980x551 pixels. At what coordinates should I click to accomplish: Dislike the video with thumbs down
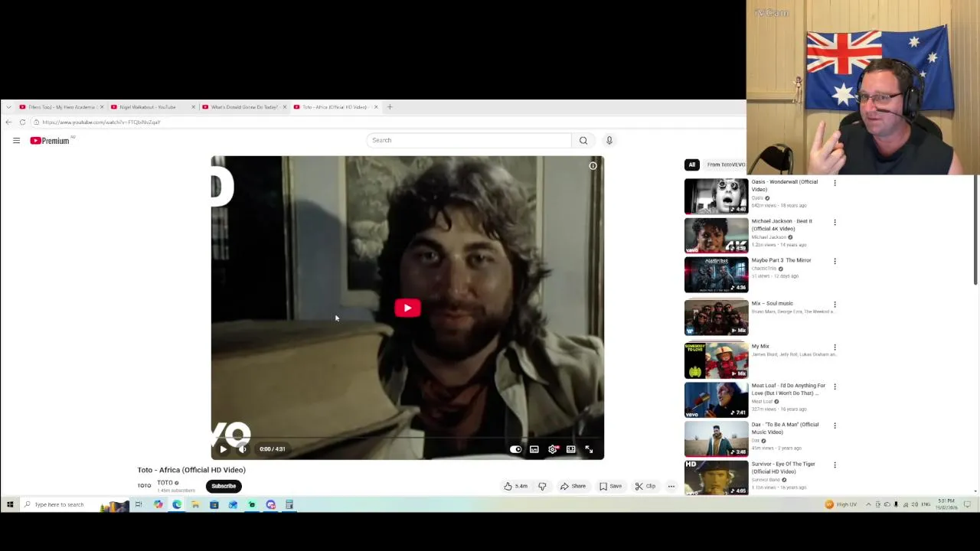click(x=542, y=486)
